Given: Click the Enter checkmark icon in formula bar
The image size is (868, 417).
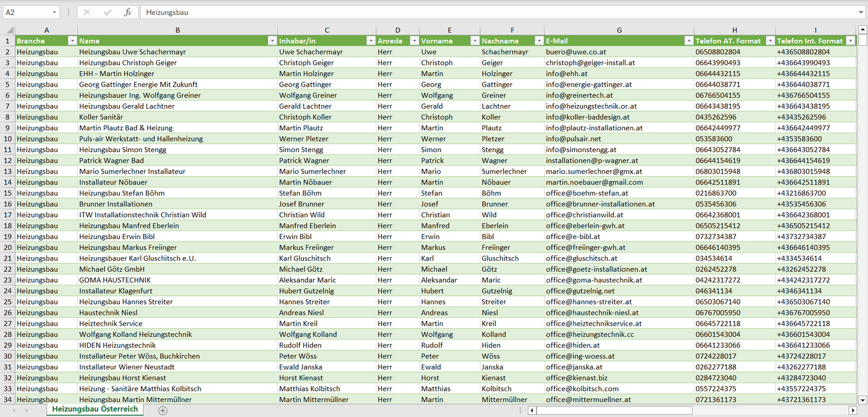Looking at the screenshot, I should [x=108, y=12].
